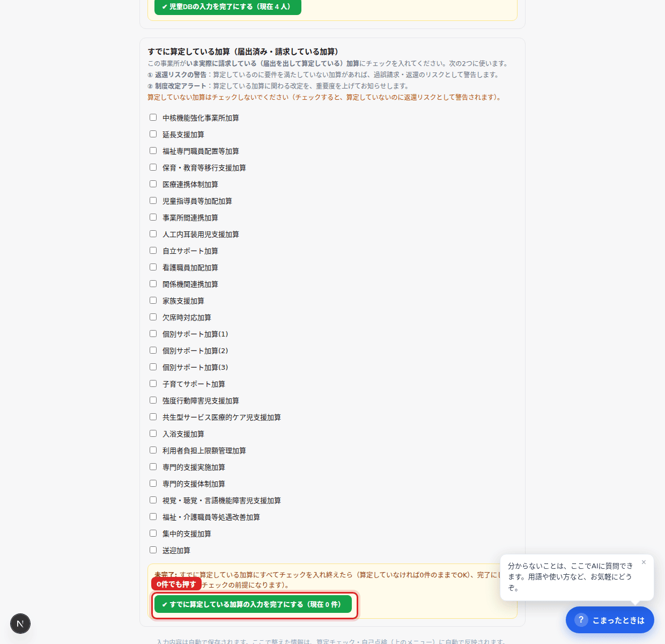Toggle 事業所間連携加算 checkbox
Viewport: 665px width, 644px height.
[153, 217]
